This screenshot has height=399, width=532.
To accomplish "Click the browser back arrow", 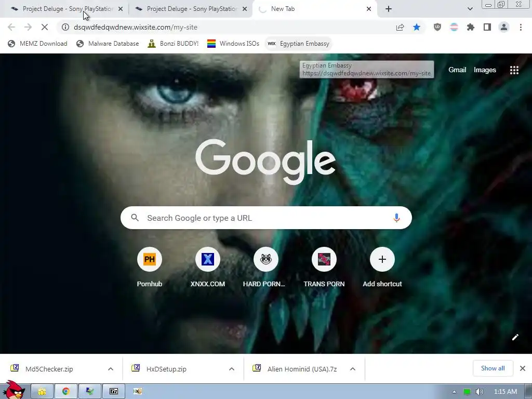I will click(x=11, y=27).
